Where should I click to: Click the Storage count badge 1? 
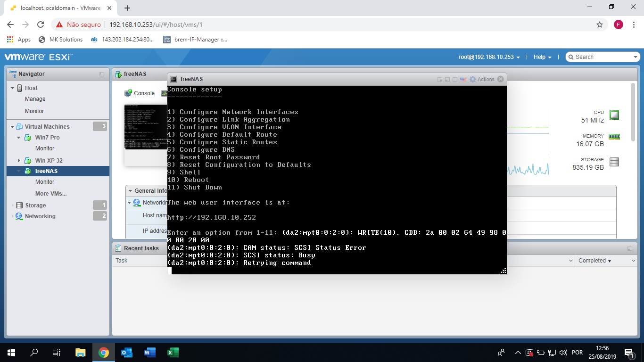coord(100,205)
